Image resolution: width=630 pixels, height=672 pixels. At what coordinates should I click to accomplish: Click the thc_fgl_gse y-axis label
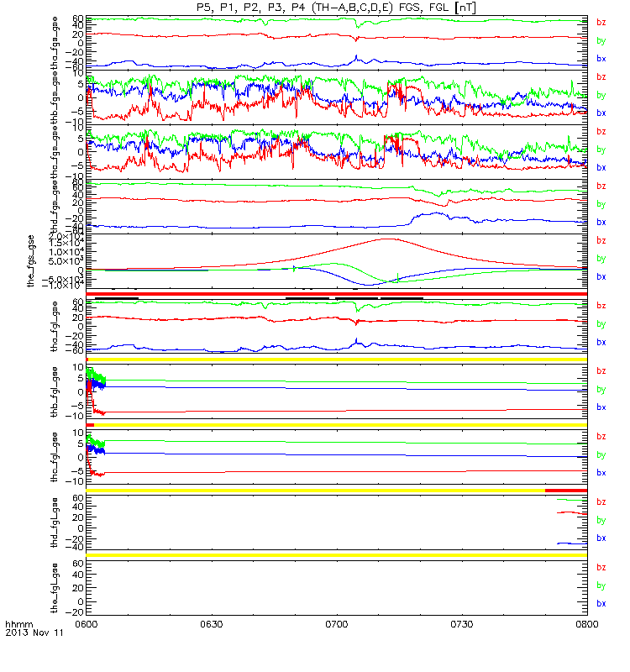[x=55, y=457]
